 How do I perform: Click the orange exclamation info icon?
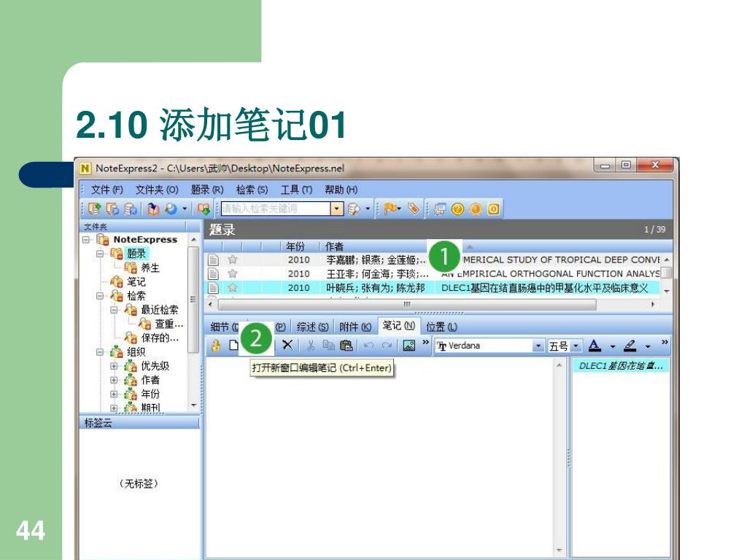476,209
